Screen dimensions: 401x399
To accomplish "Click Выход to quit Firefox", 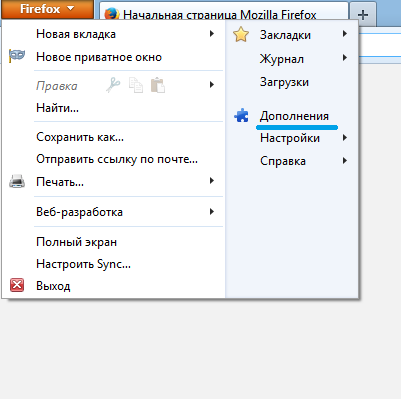I will click(x=53, y=286).
